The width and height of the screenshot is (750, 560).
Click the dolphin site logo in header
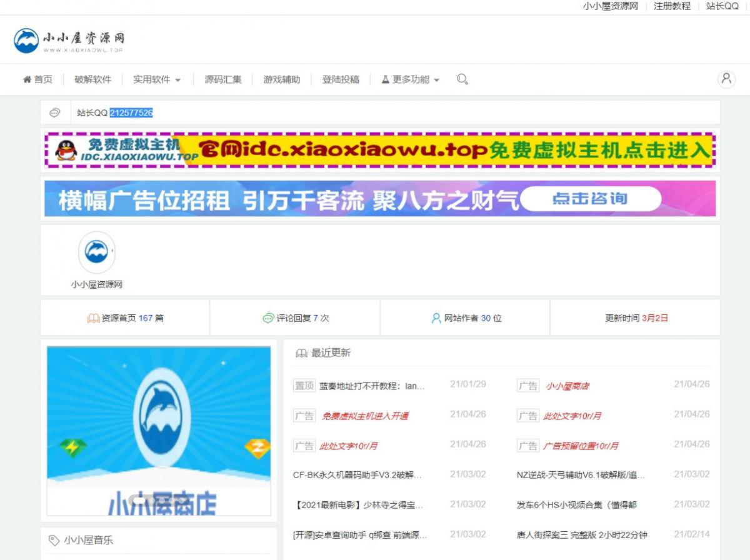[26, 40]
